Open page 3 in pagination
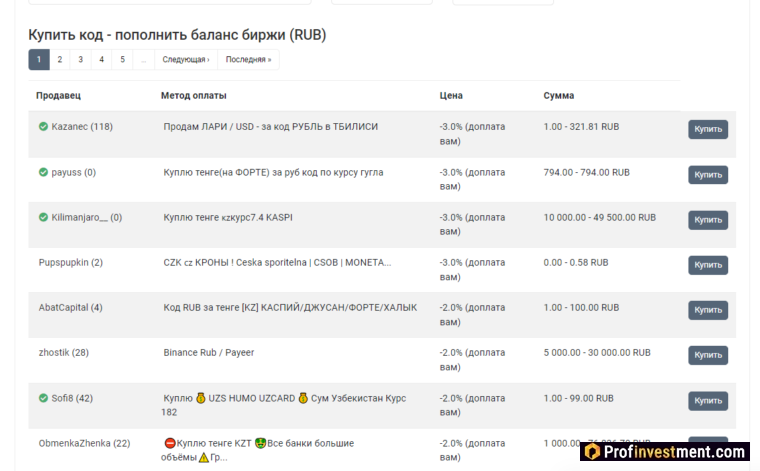 pos(81,60)
